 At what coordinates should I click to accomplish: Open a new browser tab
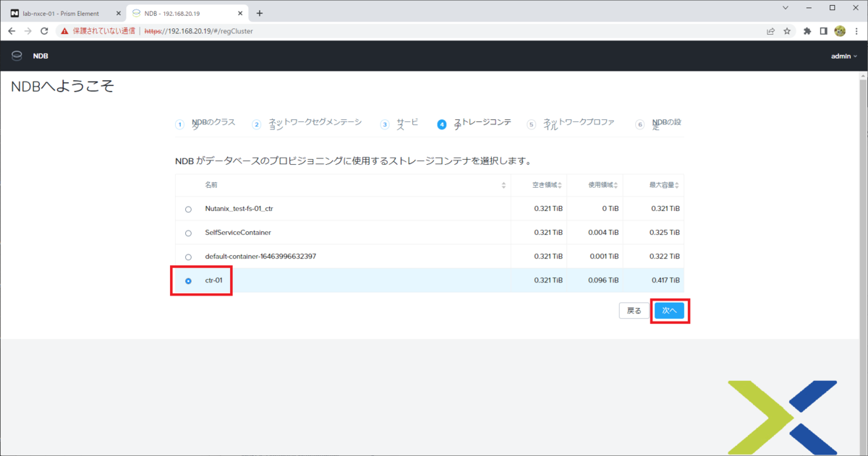coord(260,13)
